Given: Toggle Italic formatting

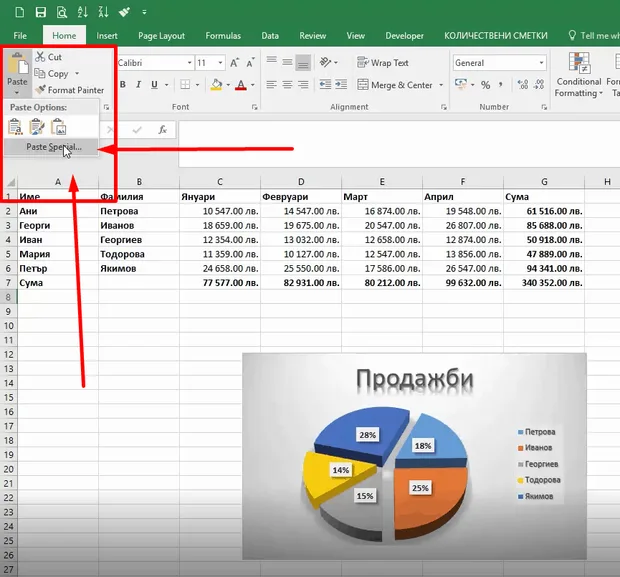Looking at the screenshot, I should pos(138,85).
